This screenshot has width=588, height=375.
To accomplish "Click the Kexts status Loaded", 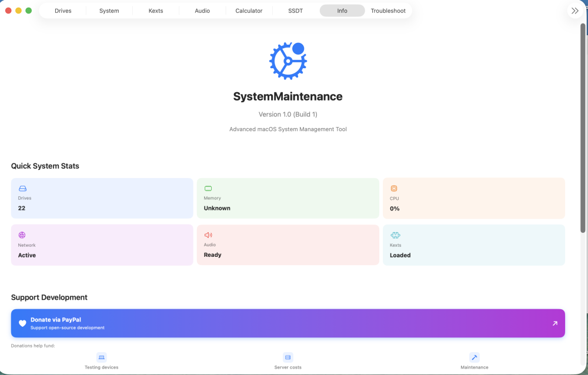I will [x=400, y=255].
